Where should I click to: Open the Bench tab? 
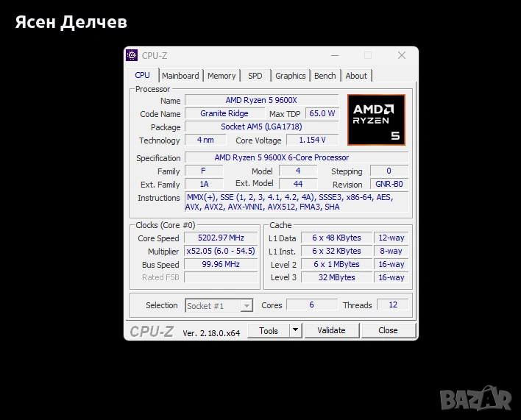point(325,76)
